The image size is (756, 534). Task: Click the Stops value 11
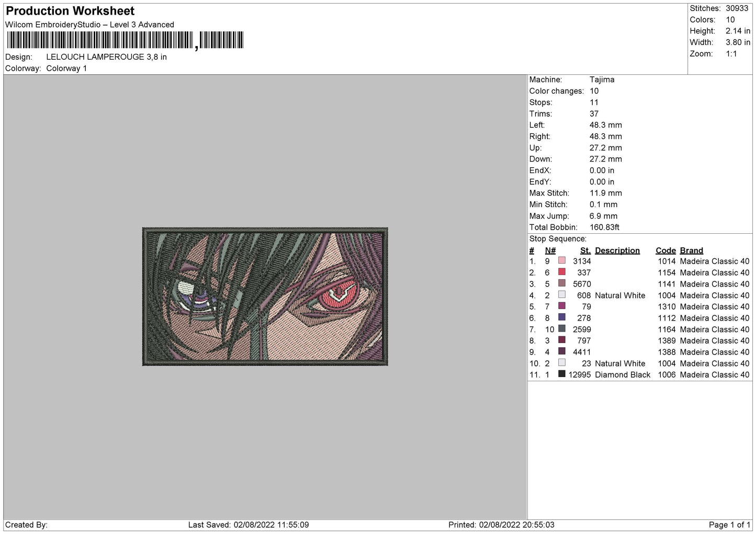594,103
